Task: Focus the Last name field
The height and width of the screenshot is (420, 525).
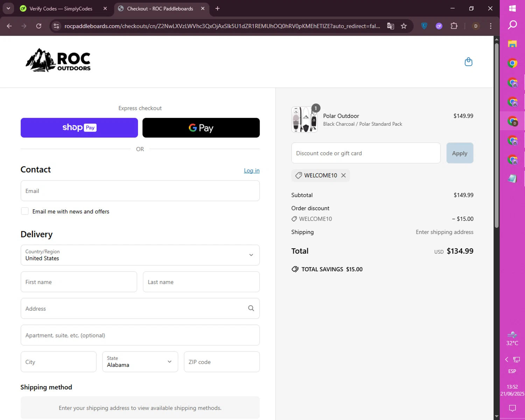Action: (x=201, y=282)
